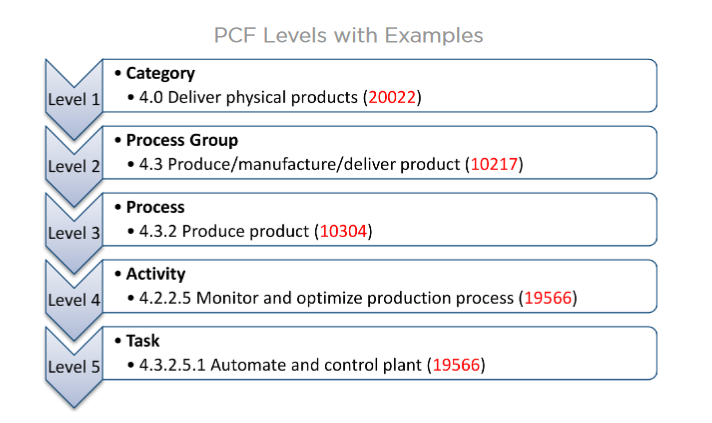Screen dimensions: 712x423
Task: Click the Process Group heading
Action: 182,140
